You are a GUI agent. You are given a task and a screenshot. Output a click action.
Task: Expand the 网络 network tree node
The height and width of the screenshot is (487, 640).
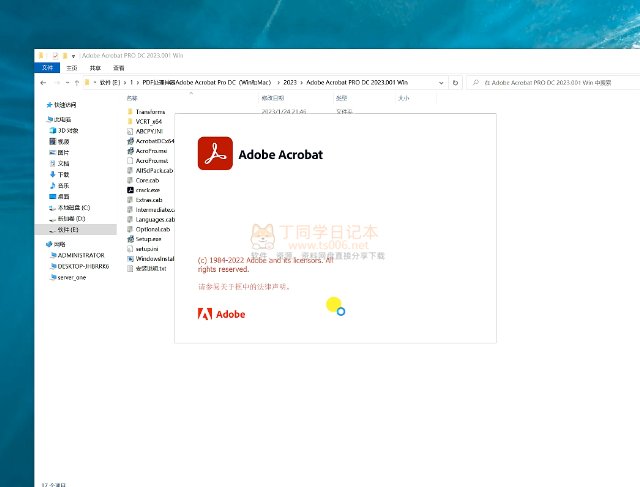click(x=41, y=243)
